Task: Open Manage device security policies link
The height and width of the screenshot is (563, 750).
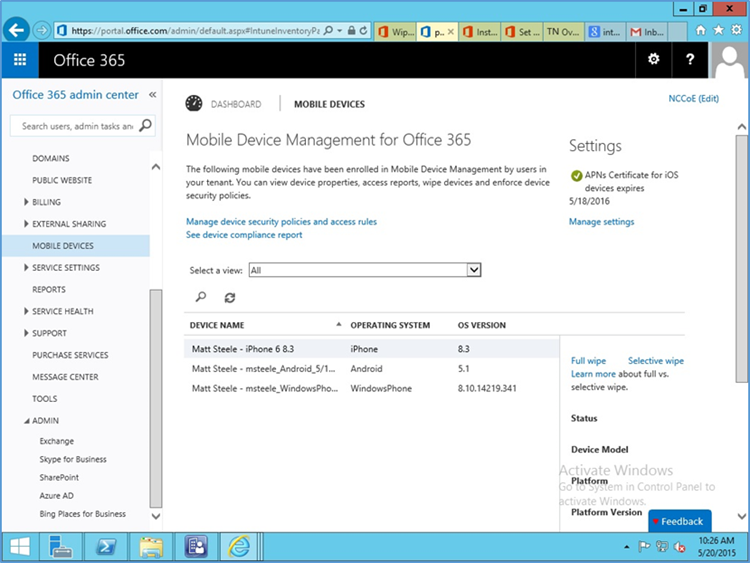Action: click(x=281, y=221)
